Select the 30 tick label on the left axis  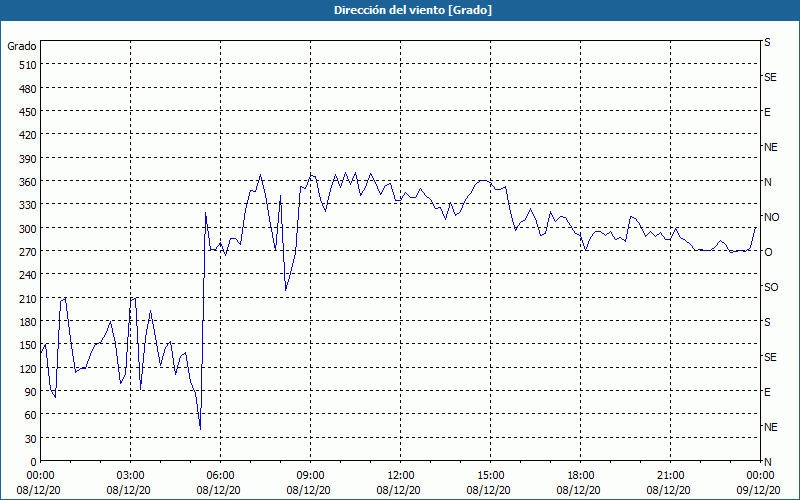coord(31,439)
